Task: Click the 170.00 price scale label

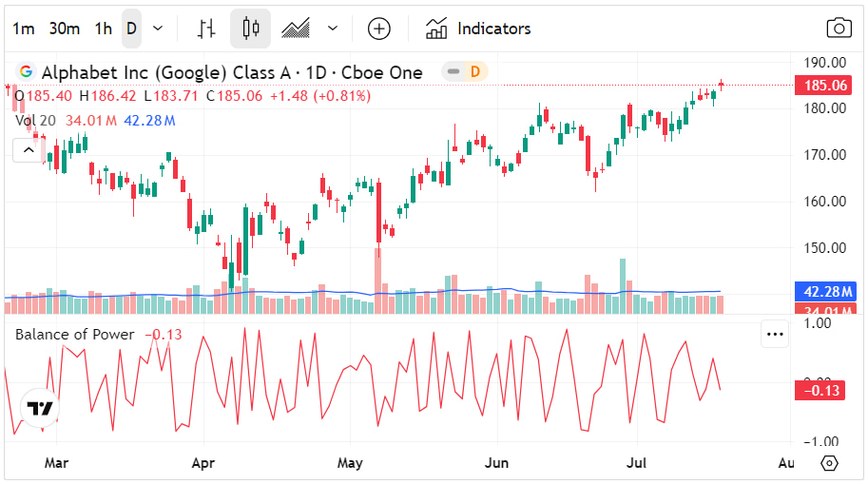Action: 825,154
